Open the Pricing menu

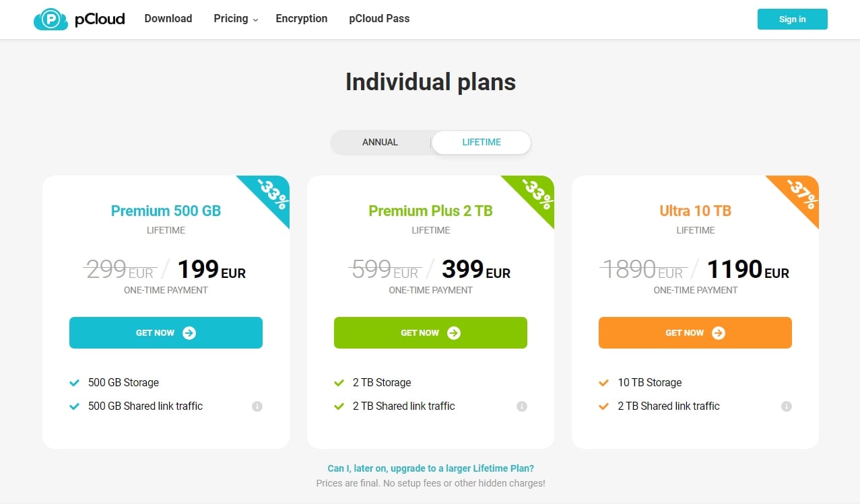(x=231, y=19)
